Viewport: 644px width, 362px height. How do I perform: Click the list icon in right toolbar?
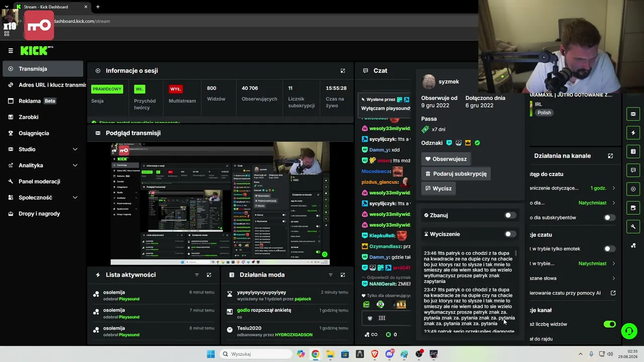click(x=633, y=151)
